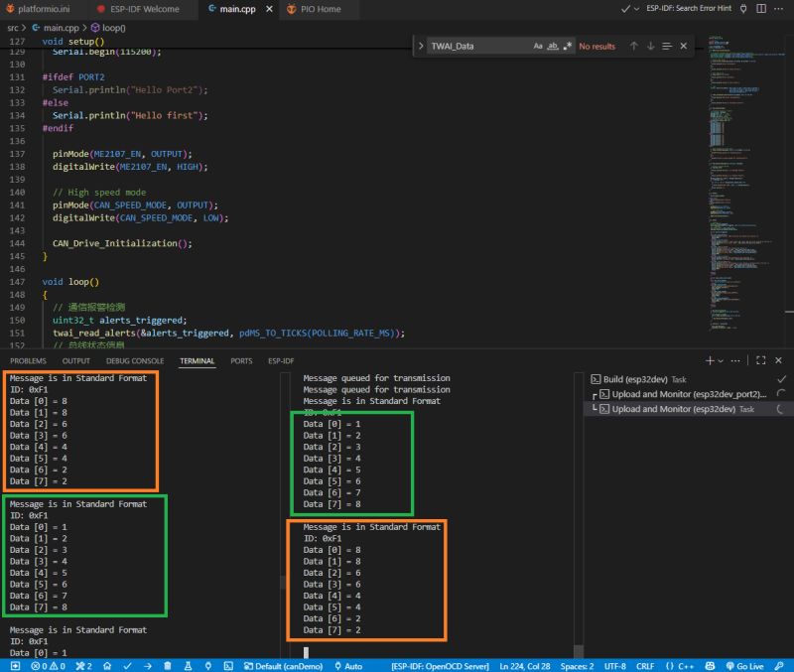This screenshot has height=672, width=794.
Task: Select the TERMINAL panel tab
Action: pyautogui.click(x=197, y=361)
